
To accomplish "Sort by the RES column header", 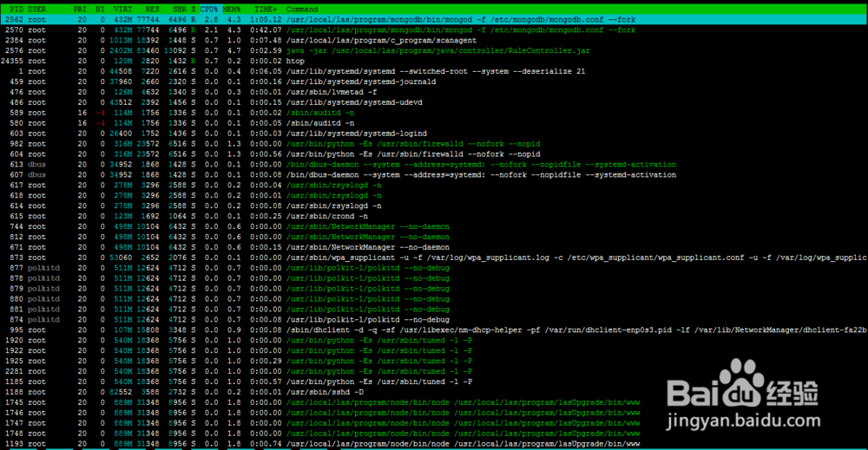I will 152,10.
